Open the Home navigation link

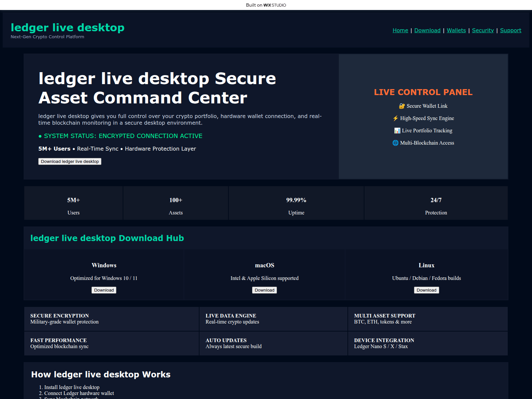(x=400, y=30)
